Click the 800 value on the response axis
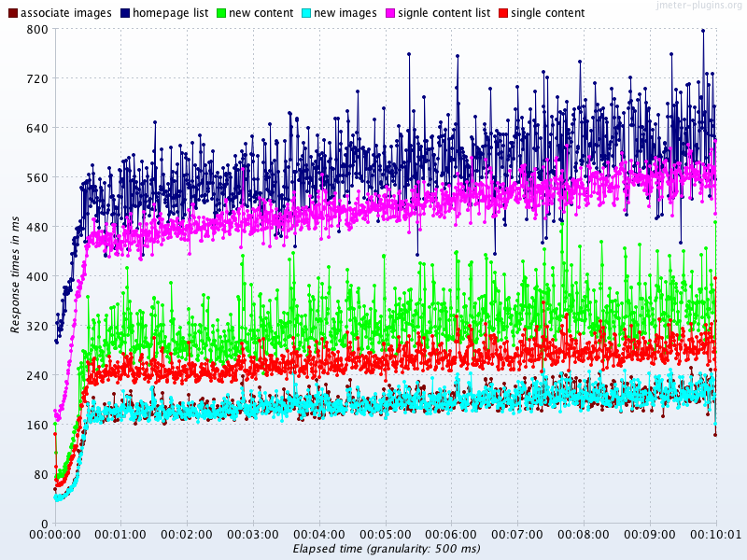Viewport: 747px width, 560px height. [36, 29]
